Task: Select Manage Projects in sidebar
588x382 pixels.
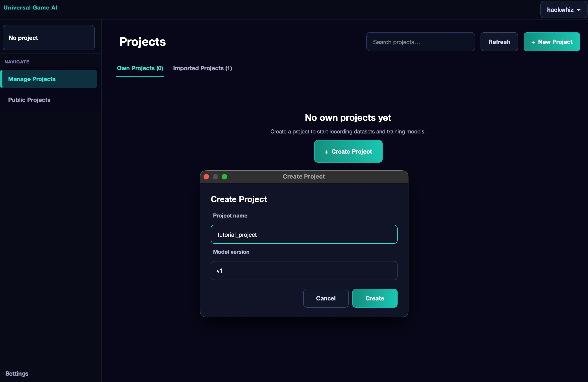Action: pyautogui.click(x=49, y=79)
